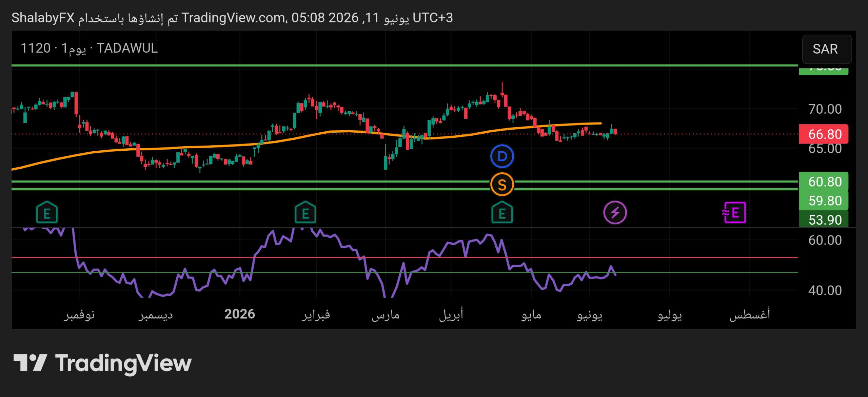Click the red 66.80 current price label
This screenshot has height=397, width=868.
(824, 134)
